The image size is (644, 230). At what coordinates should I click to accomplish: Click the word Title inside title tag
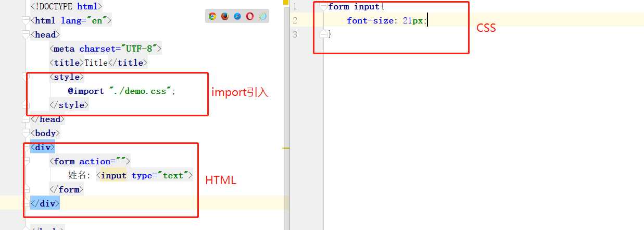click(96, 63)
